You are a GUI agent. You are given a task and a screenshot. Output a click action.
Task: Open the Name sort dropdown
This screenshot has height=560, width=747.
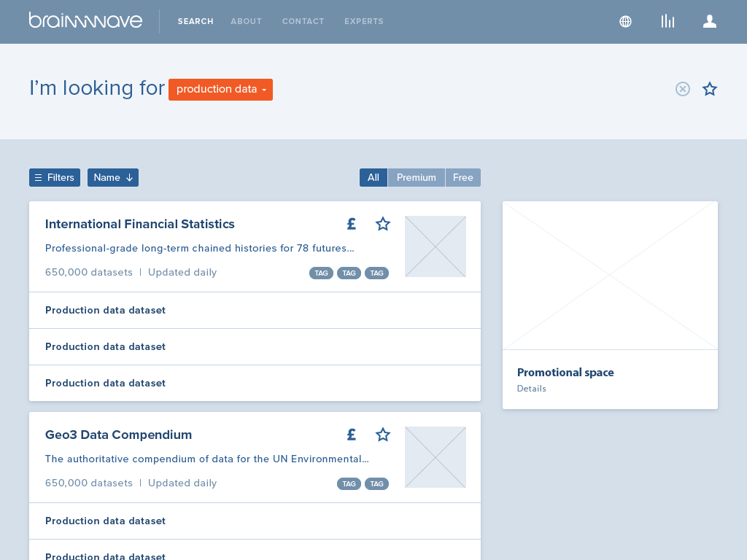tap(113, 178)
